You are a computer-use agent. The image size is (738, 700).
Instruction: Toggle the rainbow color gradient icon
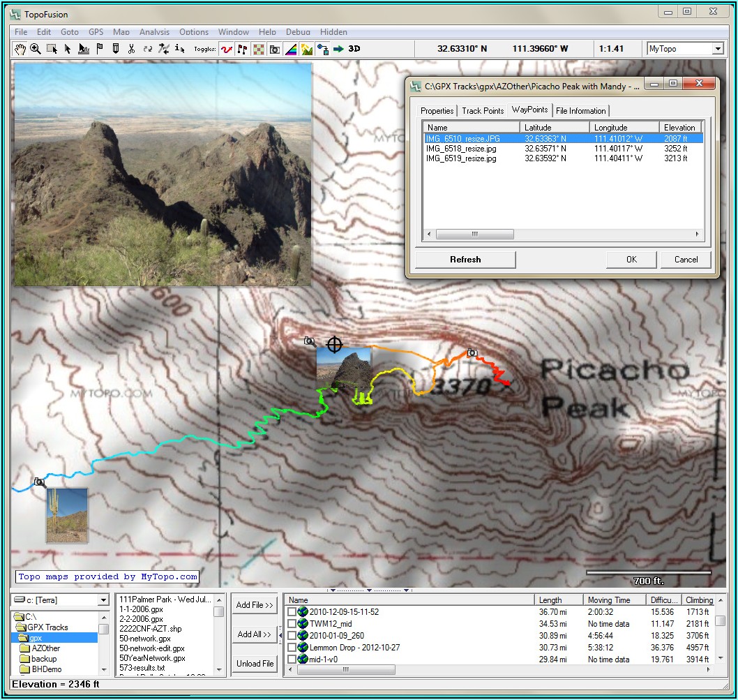pos(291,49)
